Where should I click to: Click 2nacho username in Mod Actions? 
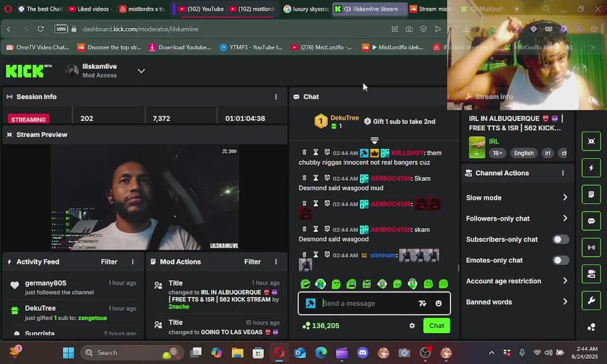click(180, 306)
